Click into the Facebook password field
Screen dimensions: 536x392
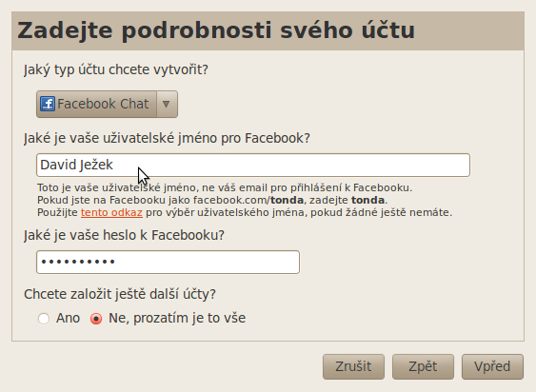(x=168, y=263)
